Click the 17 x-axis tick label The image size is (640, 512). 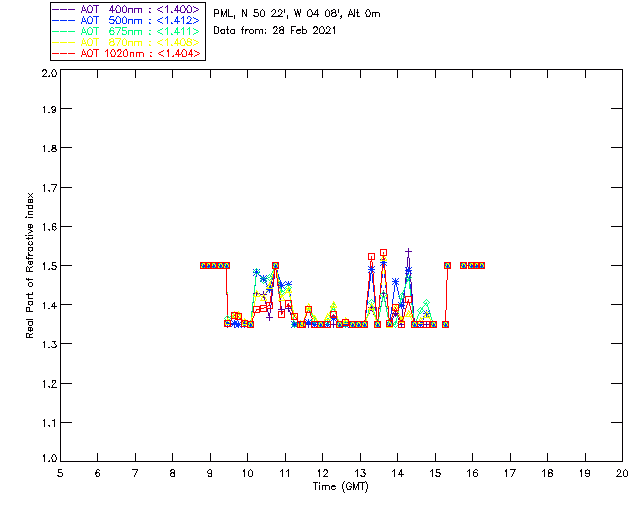[x=510, y=473]
